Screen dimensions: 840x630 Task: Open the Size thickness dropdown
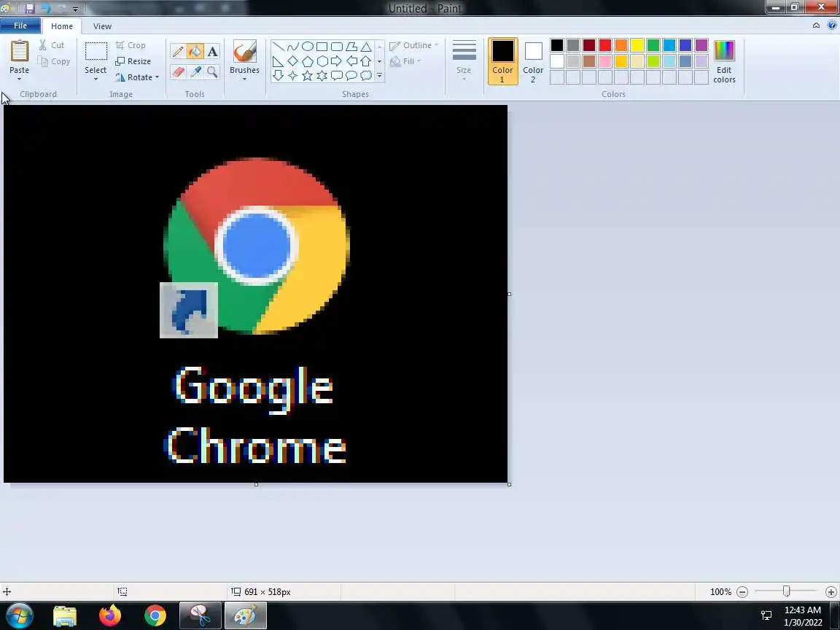tap(464, 61)
